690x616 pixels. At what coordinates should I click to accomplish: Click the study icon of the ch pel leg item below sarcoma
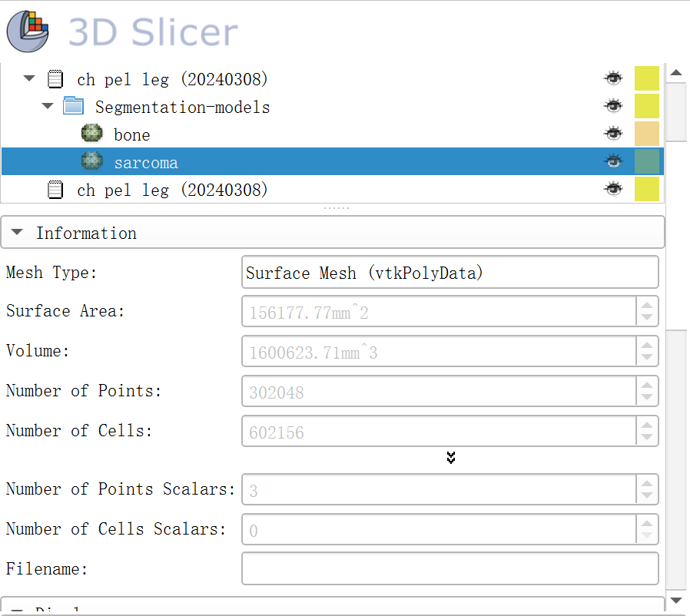click(x=55, y=189)
